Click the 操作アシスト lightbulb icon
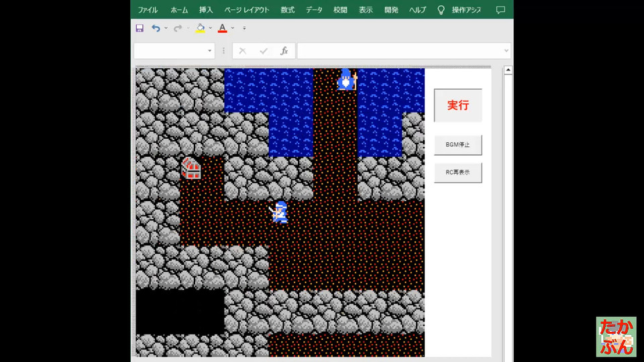This screenshot has width=644, height=362. (x=441, y=10)
